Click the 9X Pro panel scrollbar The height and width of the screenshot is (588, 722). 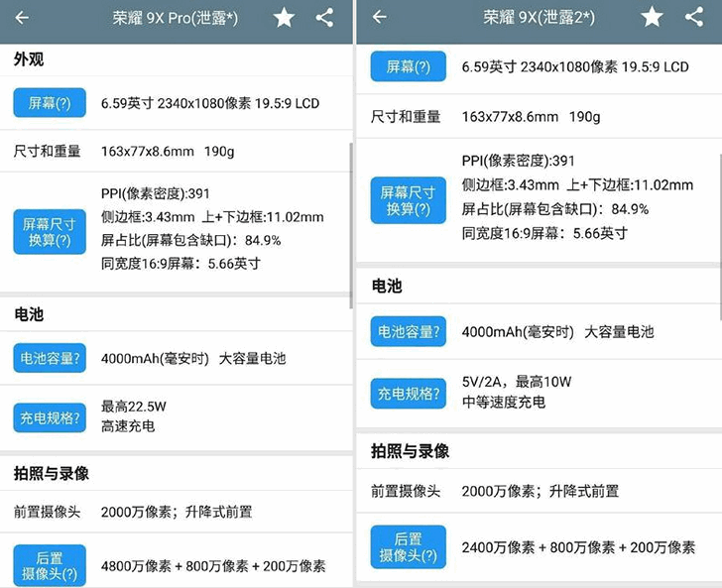tap(351, 226)
